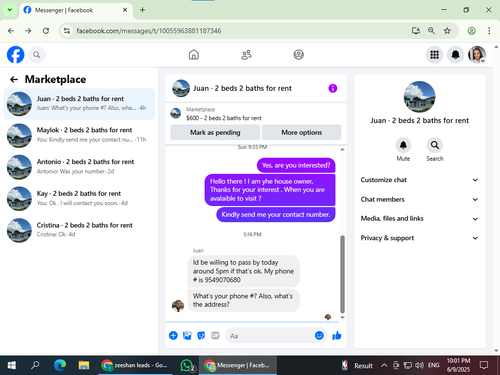500x375 pixels.
Task: Open the account profile picture menu
Action: (477, 55)
